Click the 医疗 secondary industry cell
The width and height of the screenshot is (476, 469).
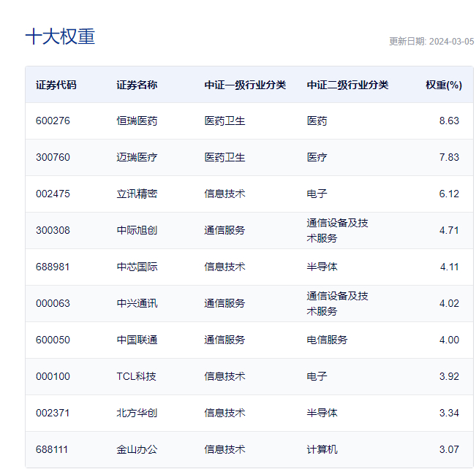[x=317, y=157]
